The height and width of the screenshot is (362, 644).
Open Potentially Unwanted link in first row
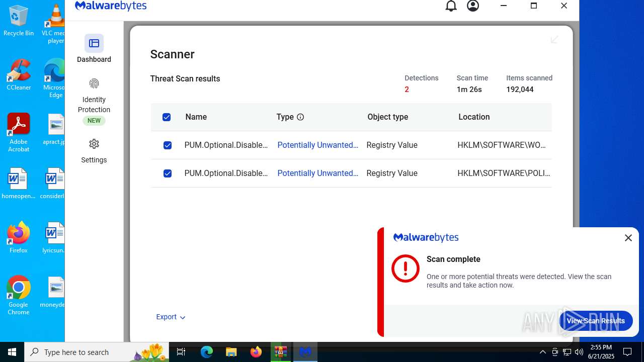pos(317,145)
